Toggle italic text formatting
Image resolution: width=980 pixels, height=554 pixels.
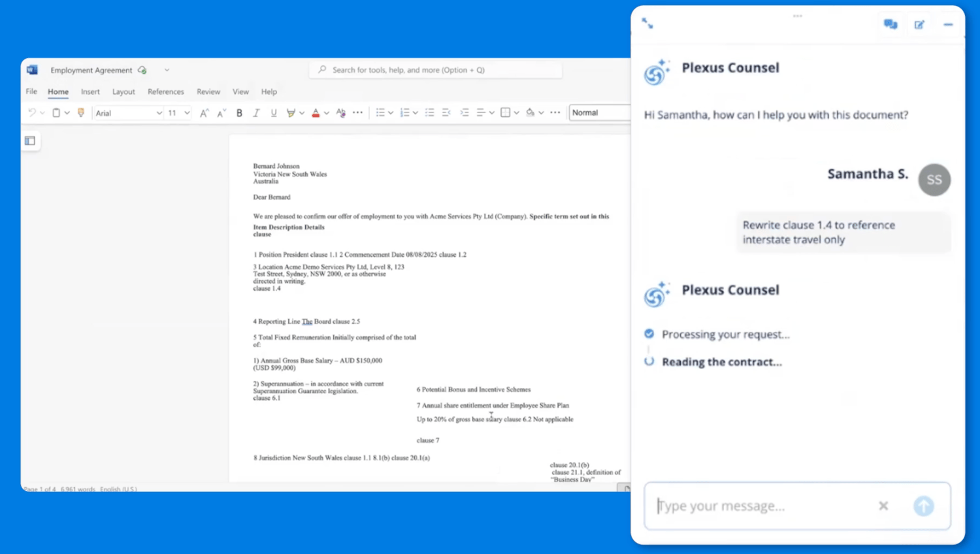256,113
